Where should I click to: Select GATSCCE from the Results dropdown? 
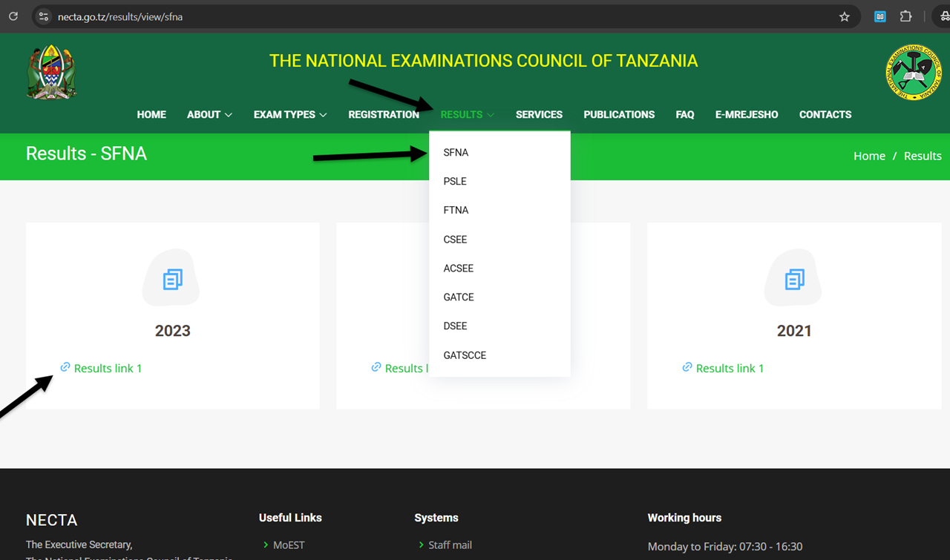(499, 355)
